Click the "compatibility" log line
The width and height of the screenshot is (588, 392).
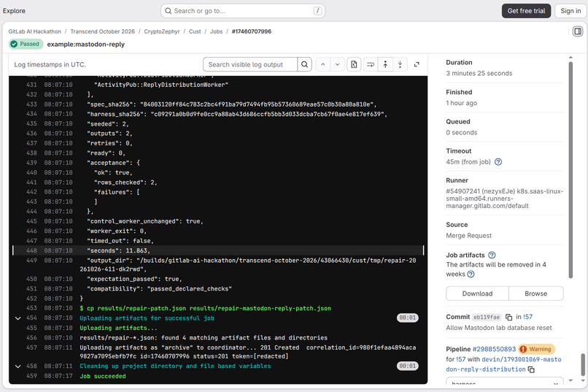coord(159,289)
